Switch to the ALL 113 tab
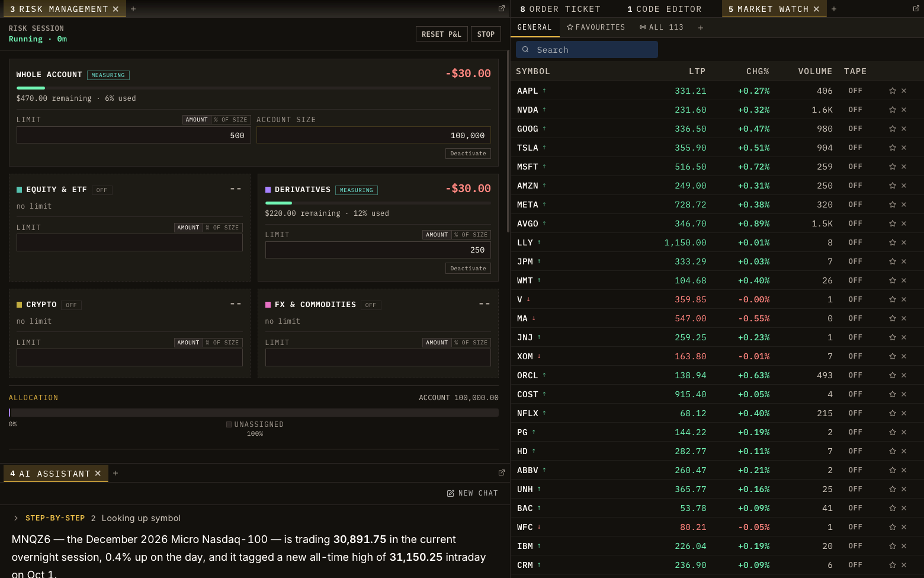This screenshot has width=924, height=578. pyautogui.click(x=662, y=27)
